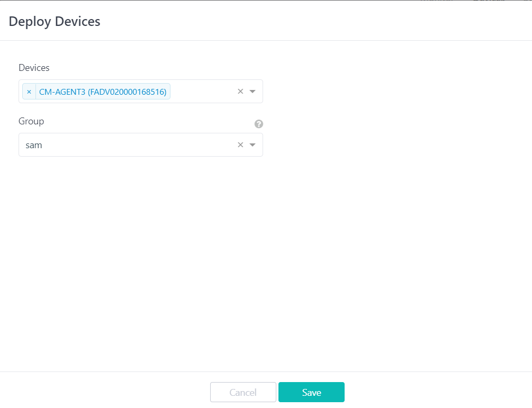
Task: Open the Devices dropdown arrow
Action: pos(253,91)
